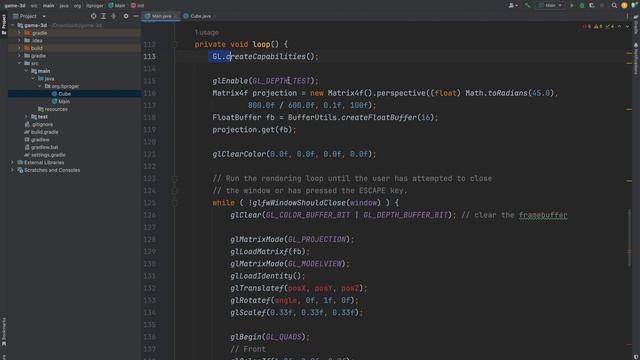Expand the .gradle folder
Screen dimensions: 640x360
19,33
